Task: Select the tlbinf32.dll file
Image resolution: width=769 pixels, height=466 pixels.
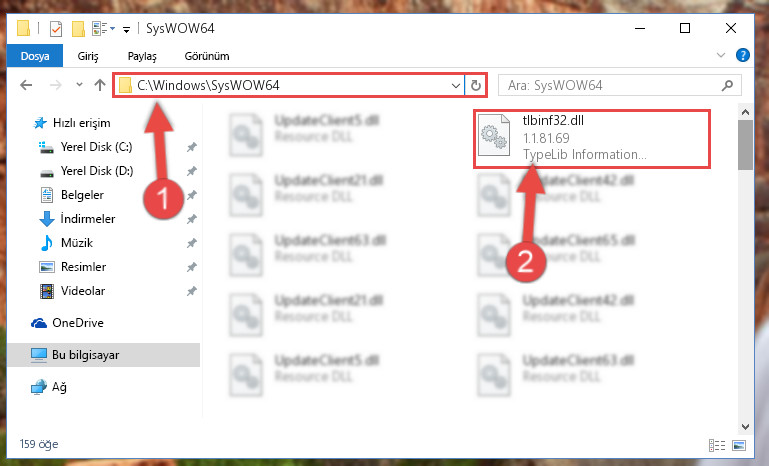Action: [x=592, y=139]
